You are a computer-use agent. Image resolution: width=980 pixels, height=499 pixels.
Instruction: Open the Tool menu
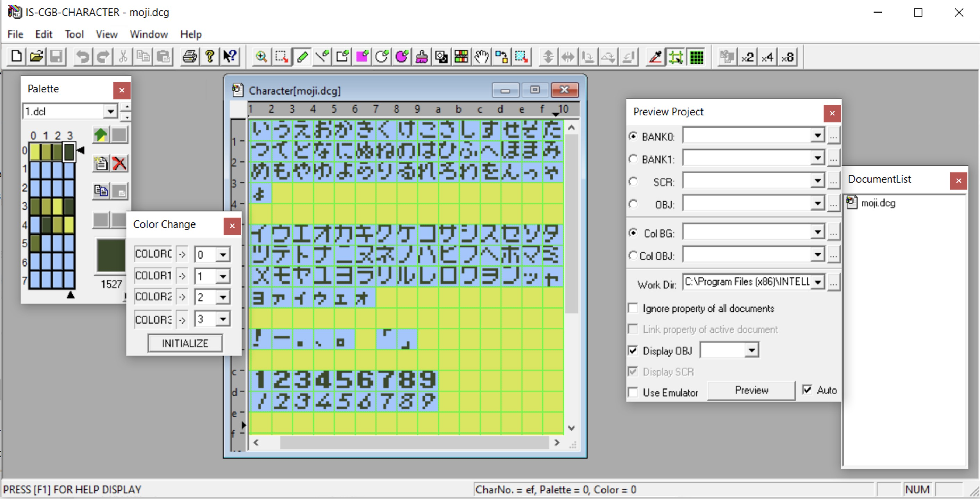pos(74,34)
